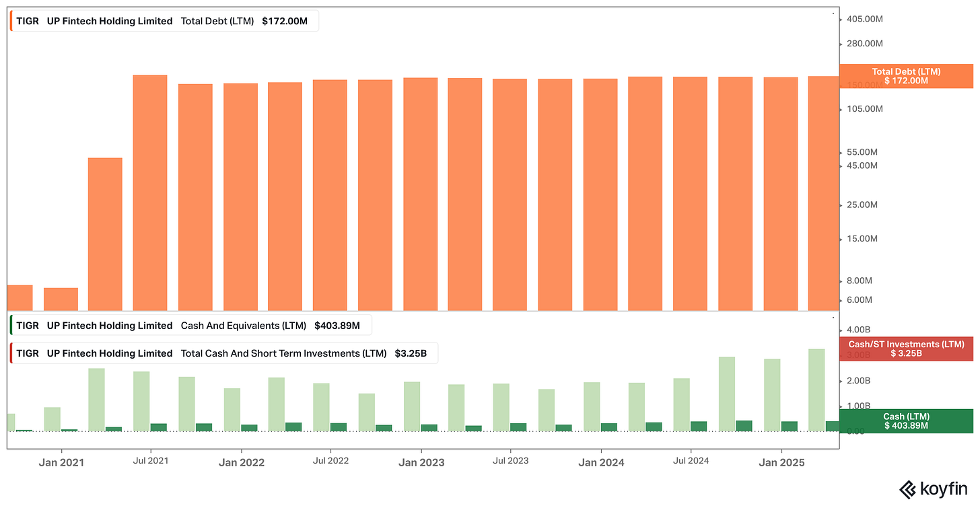This screenshot has width=980, height=506.
Task: Click 'Jul 2024' on the time axis
Action: pos(691,461)
